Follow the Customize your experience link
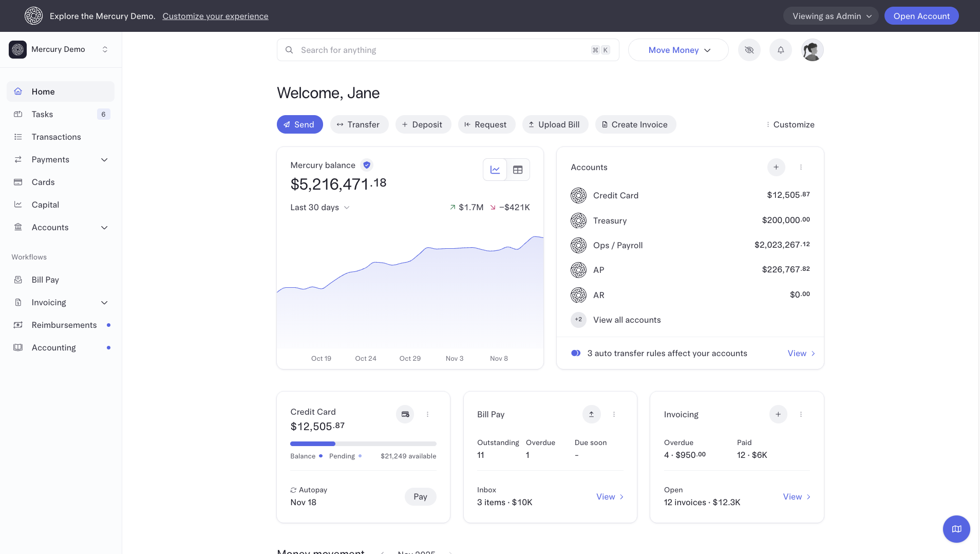This screenshot has width=980, height=554. coord(215,16)
